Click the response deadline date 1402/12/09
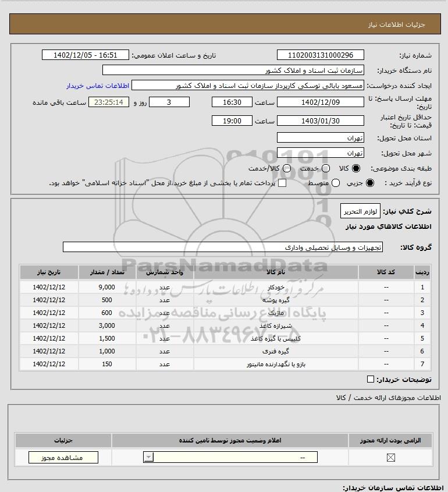Image resolution: width=448 pixels, height=492 pixels. coord(321,102)
